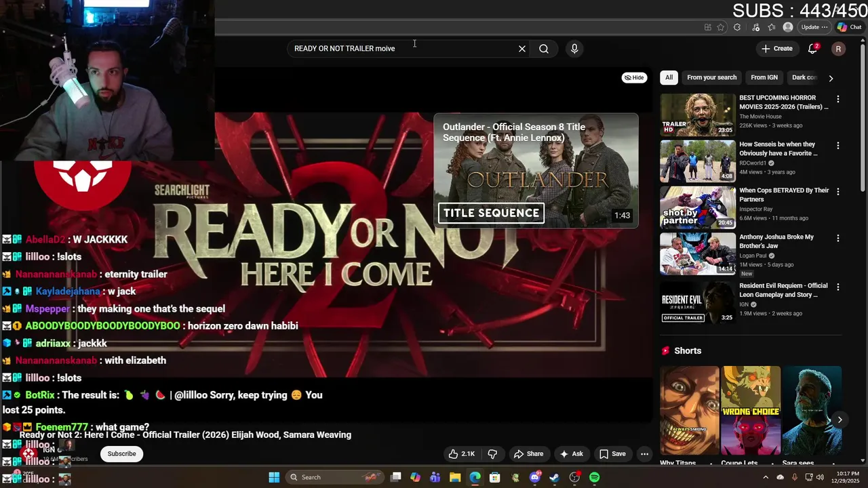Click Edge split screen grid icon
This screenshot has width=868, height=488.
click(708, 27)
